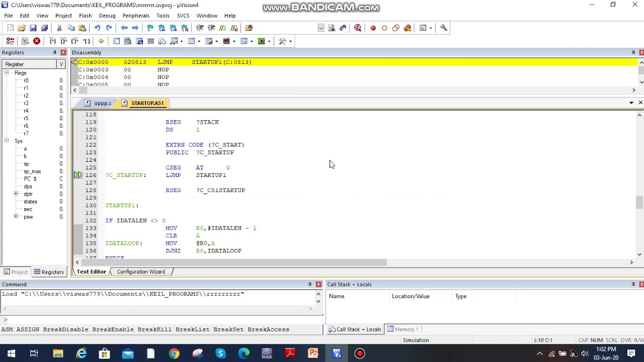The height and width of the screenshot is (362, 644).
Task: Toggle the Command Window toolbar icon
Action: click(116, 41)
